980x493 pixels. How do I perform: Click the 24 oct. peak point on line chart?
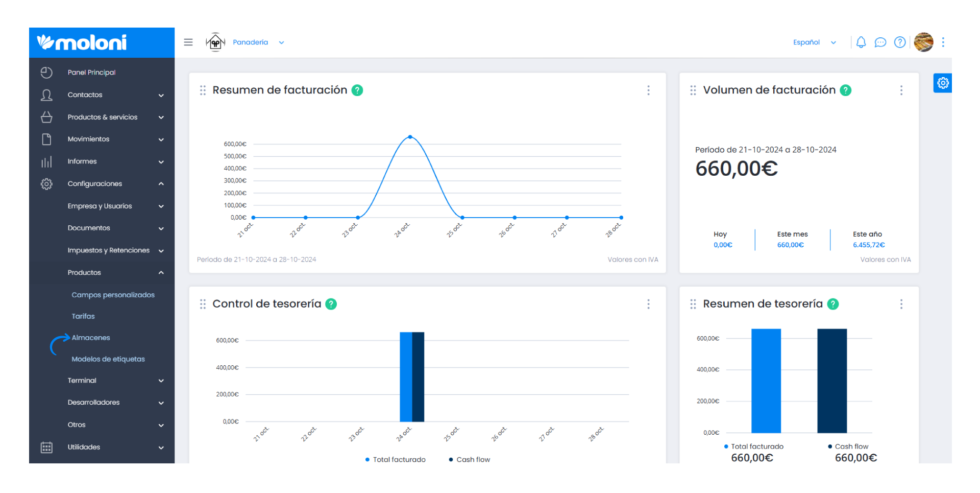pos(410,137)
